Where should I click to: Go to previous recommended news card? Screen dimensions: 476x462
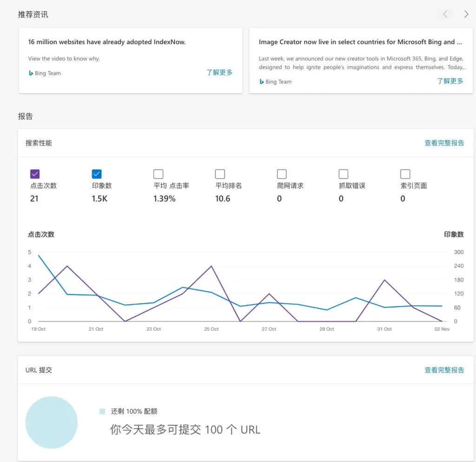click(x=445, y=14)
